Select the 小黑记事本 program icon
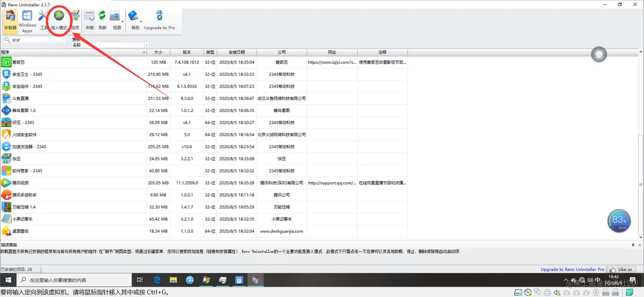The width and height of the screenshot is (644, 297). click(x=6, y=219)
